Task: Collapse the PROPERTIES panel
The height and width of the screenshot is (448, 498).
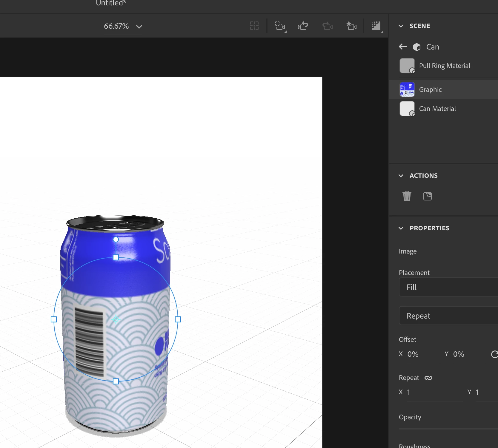Action: 401,228
